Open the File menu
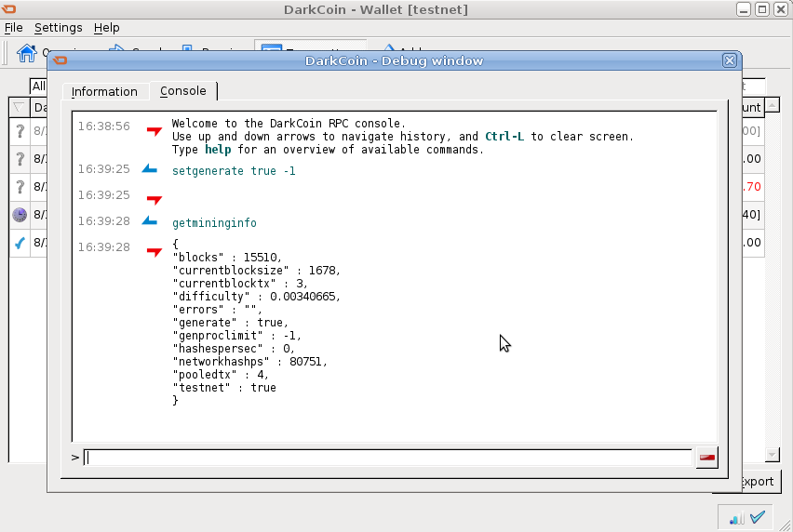Viewport: 793px width, 532px height. pos(14,28)
